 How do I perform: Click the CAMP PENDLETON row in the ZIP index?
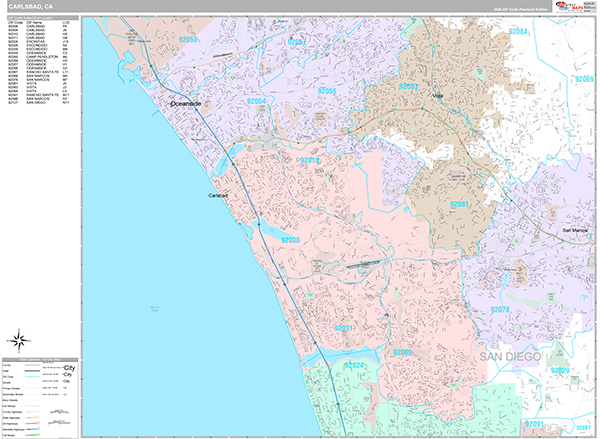tap(38, 57)
